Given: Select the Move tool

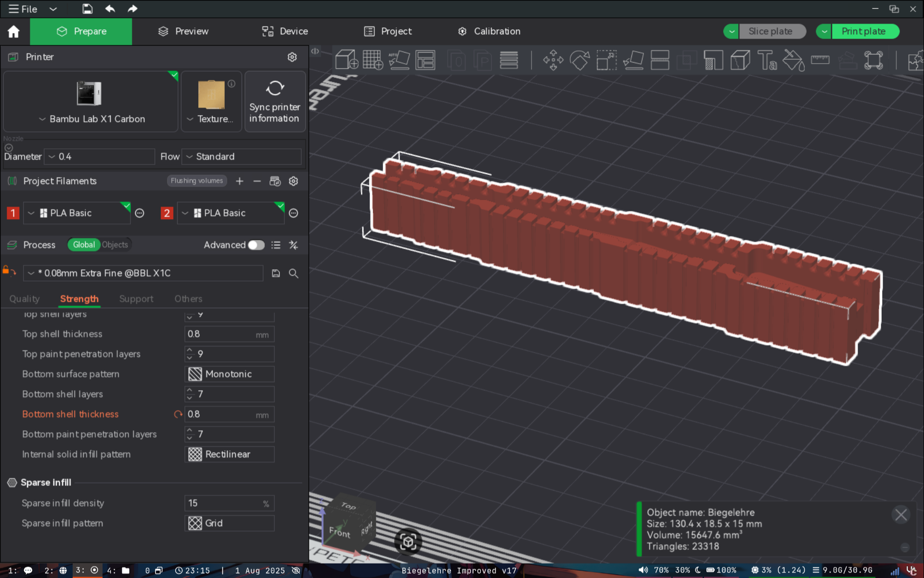Looking at the screenshot, I should [x=553, y=60].
